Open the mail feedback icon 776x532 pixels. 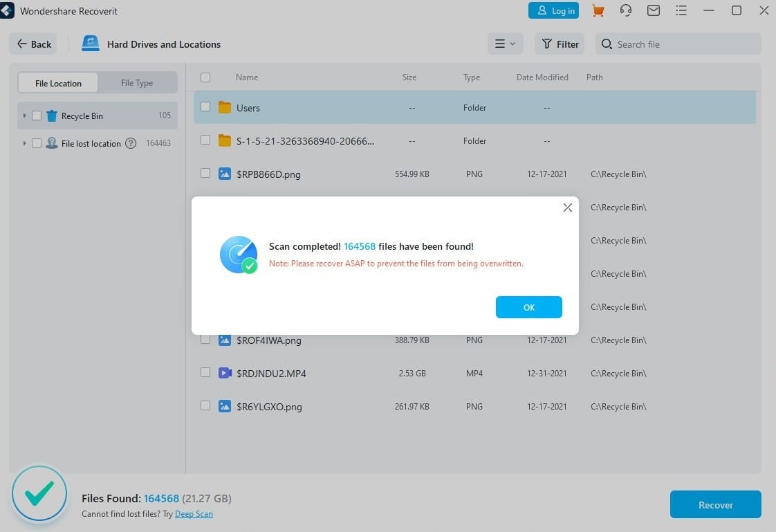click(654, 10)
